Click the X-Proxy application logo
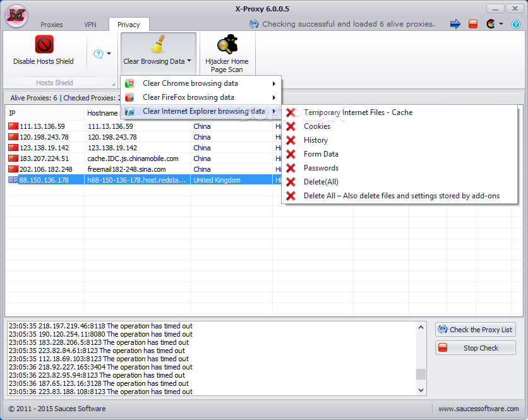 coord(16,16)
